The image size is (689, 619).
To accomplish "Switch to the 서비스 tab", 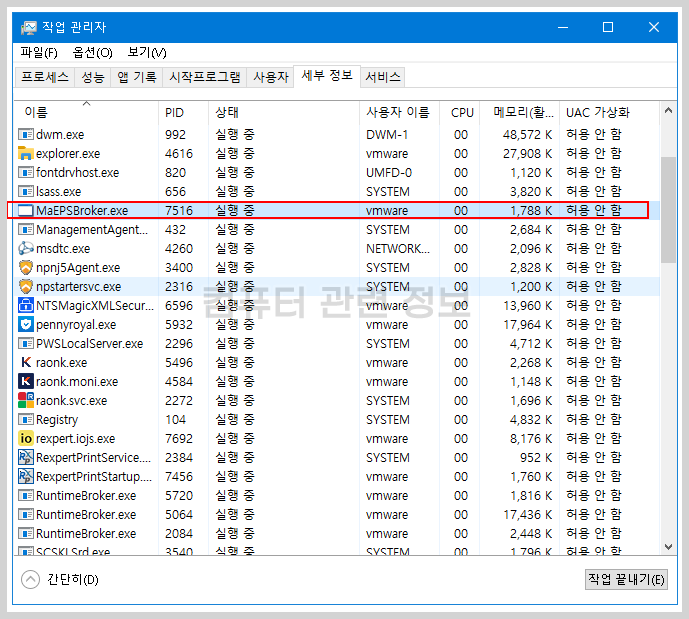I will 383,77.
